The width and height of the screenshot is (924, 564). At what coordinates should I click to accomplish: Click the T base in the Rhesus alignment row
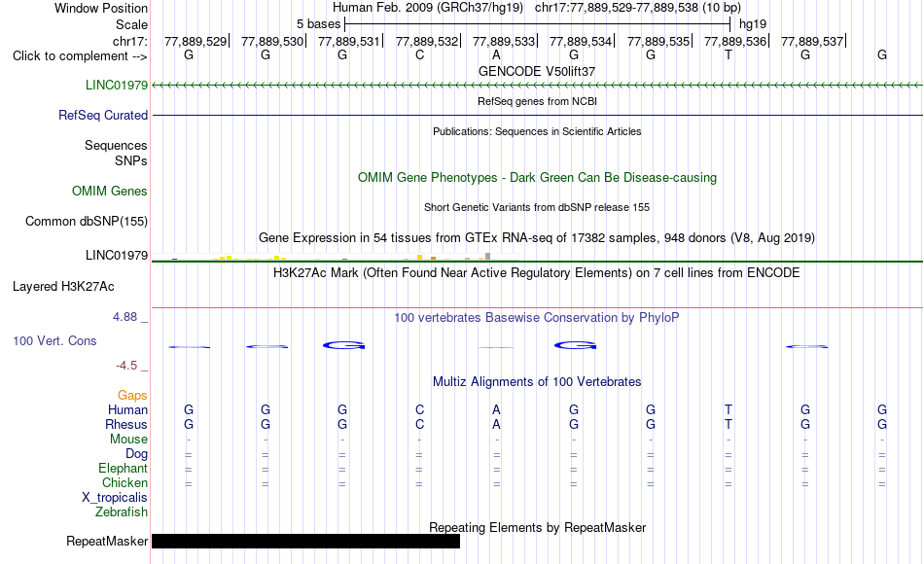pos(729,424)
